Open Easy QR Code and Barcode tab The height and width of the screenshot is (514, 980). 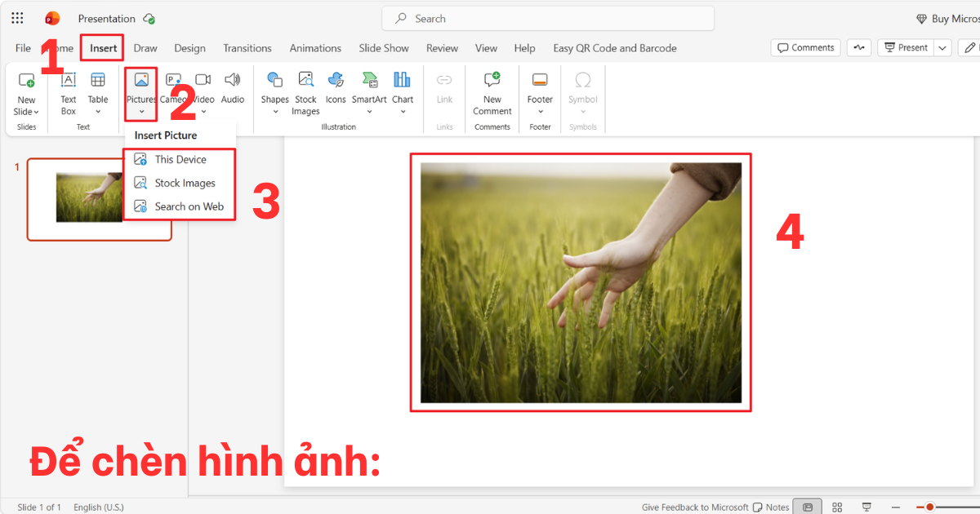tap(615, 48)
